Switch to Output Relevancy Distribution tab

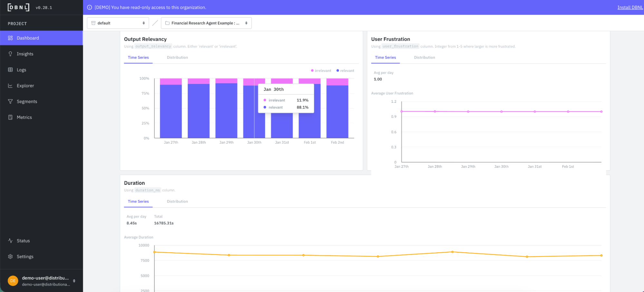tap(178, 57)
